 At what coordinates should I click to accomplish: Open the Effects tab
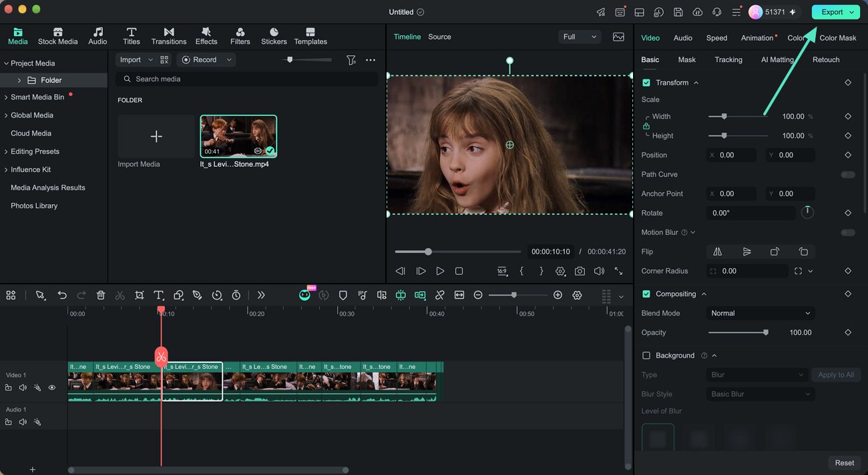coord(206,36)
